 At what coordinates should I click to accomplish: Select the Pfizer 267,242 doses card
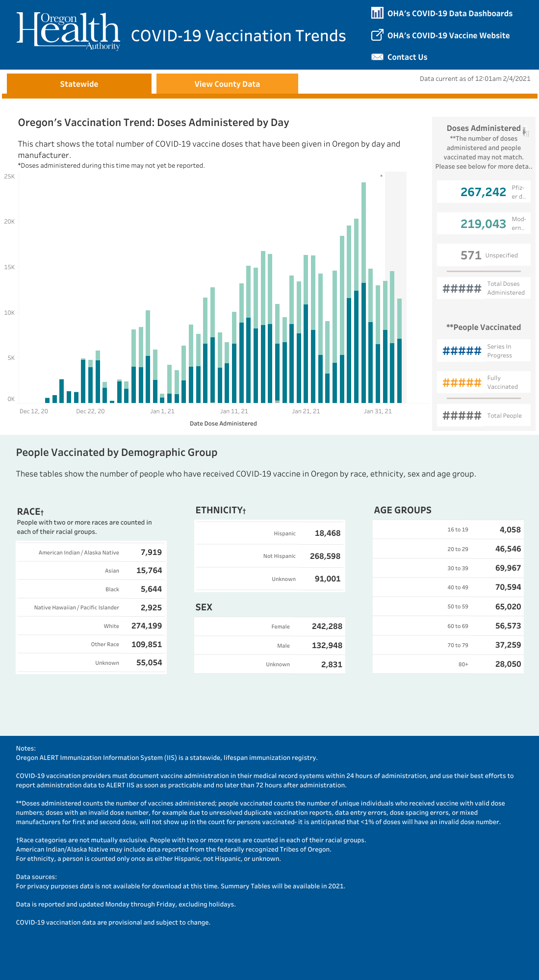483,192
